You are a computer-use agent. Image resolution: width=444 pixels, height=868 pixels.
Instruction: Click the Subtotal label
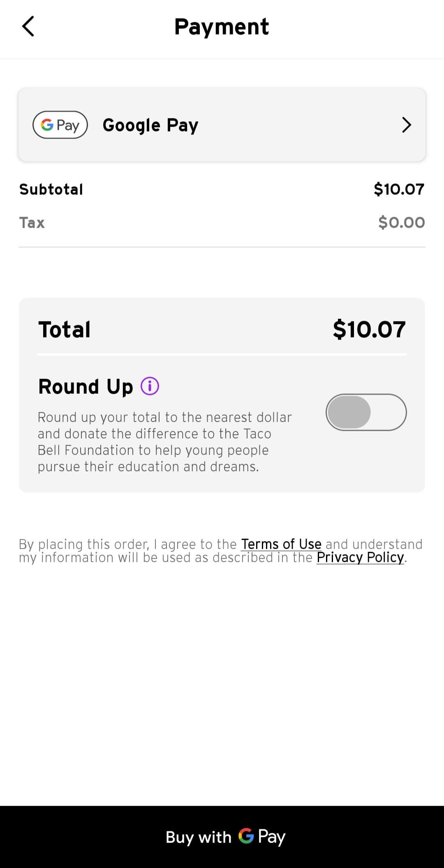[51, 189]
